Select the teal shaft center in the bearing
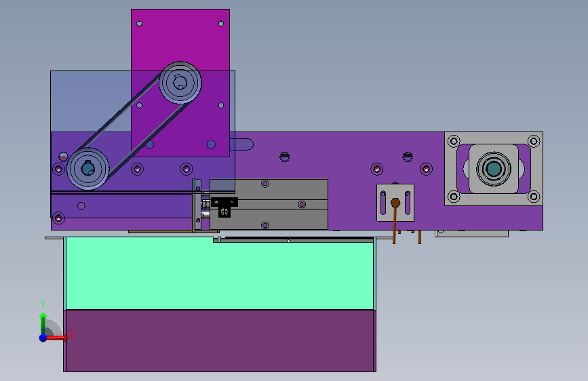The height and width of the screenshot is (381, 588). [494, 169]
